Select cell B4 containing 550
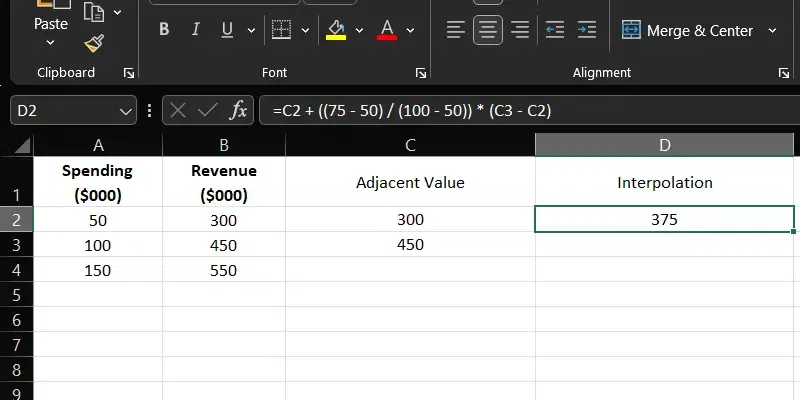This screenshot has width=800, height=400. [x=224, y=269]
